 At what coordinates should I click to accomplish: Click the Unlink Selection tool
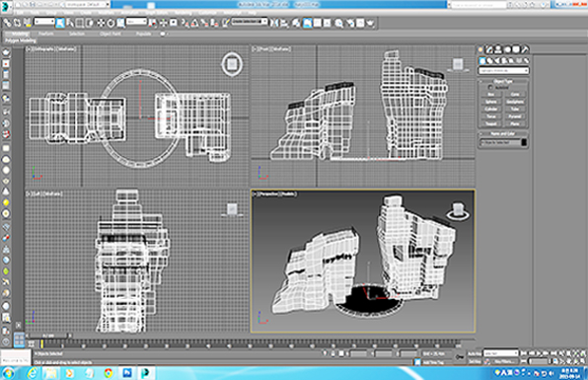[17, 23]
